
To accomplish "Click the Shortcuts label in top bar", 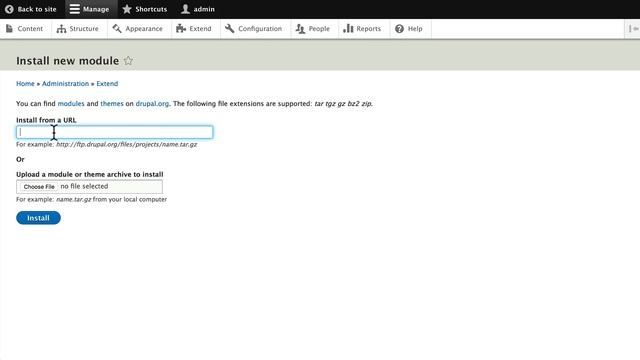I will point(151,9).
